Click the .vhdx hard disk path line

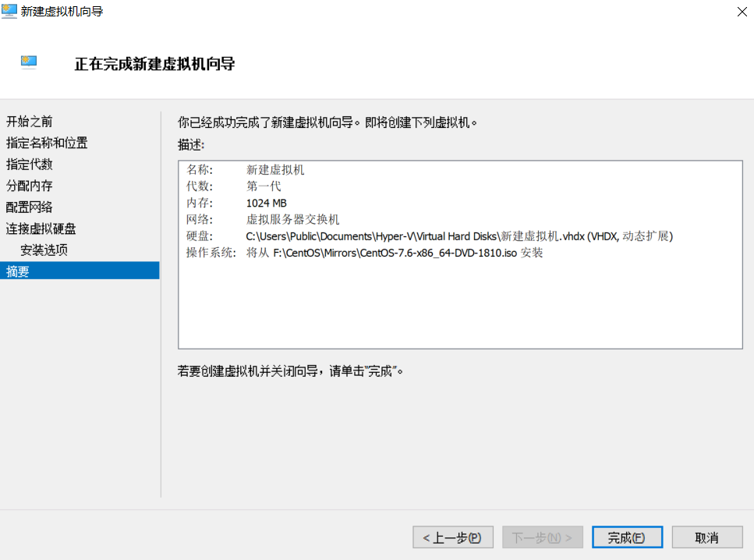click(459, 236)
